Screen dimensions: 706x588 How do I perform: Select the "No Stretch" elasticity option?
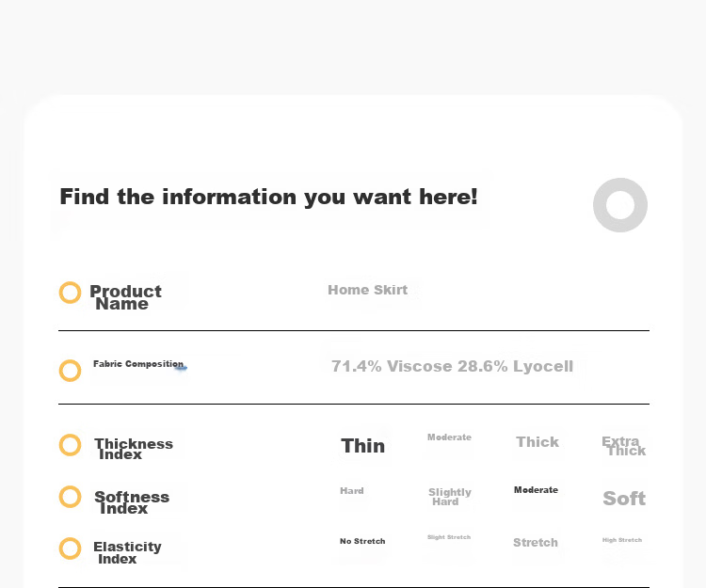click(x=362, y=541)
